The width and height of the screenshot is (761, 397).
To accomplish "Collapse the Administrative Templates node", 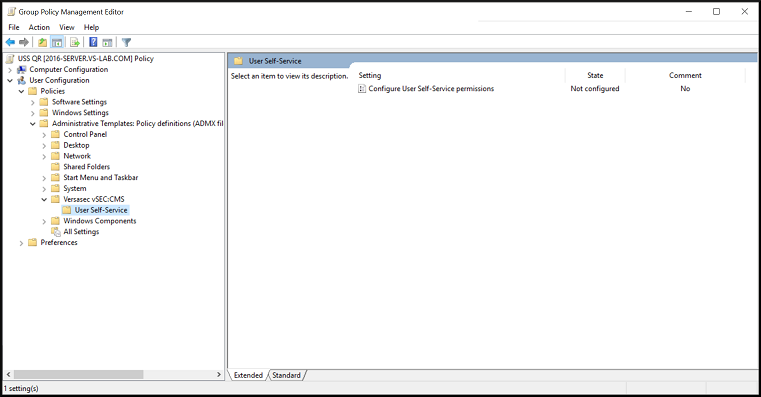I will pos(33,124).
